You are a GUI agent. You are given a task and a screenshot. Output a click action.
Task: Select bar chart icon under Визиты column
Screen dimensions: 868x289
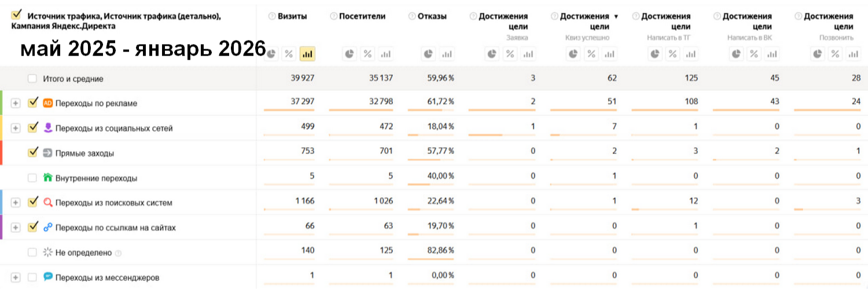[x=307, y=54]
